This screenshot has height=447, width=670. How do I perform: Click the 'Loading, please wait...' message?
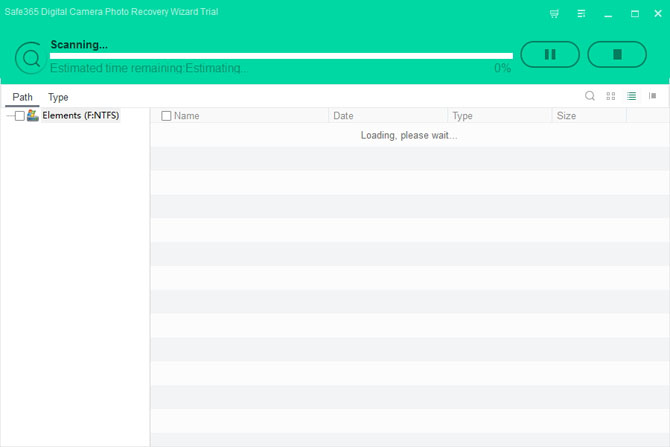(409, 135)
